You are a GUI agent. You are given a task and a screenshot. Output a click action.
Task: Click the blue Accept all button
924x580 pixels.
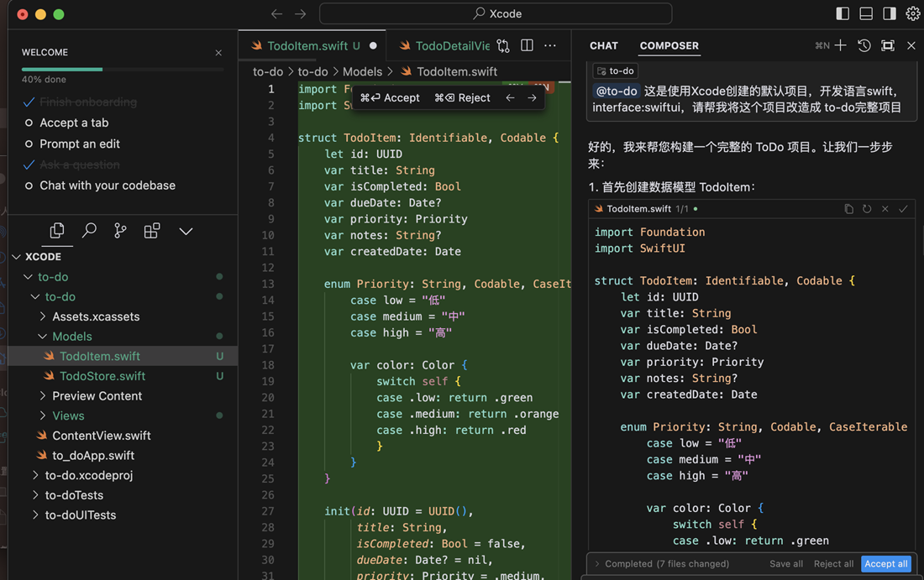pyautogui.click(x=885, y=564)
